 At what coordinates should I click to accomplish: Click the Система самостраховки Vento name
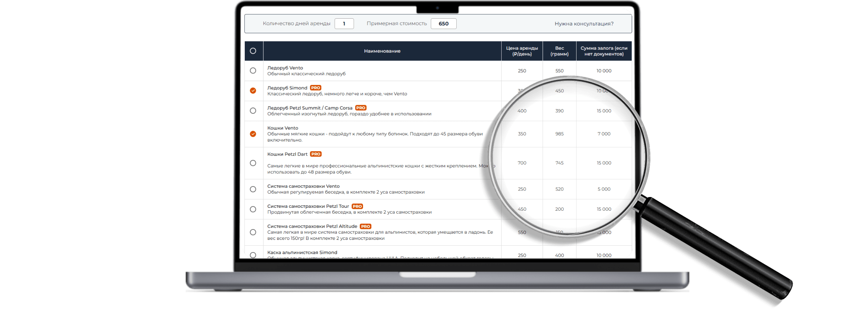tap(303, 186)
